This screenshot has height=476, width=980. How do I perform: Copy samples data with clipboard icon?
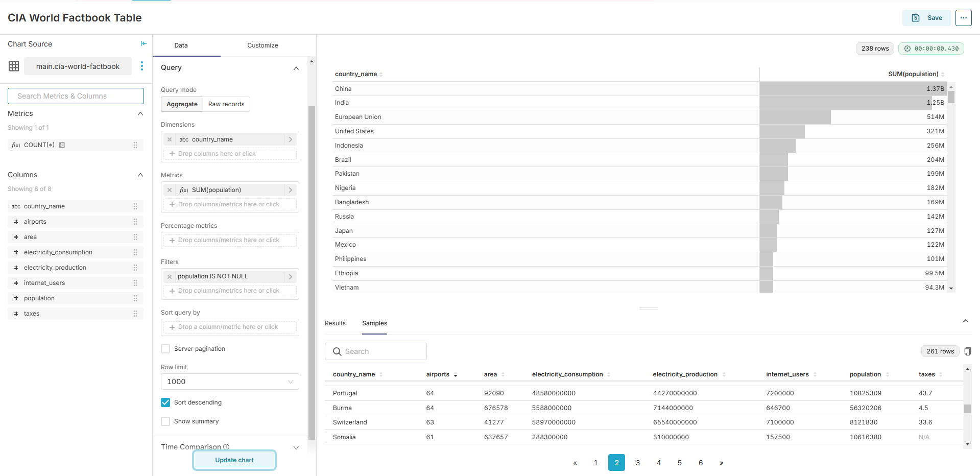[x=967, y=351]
